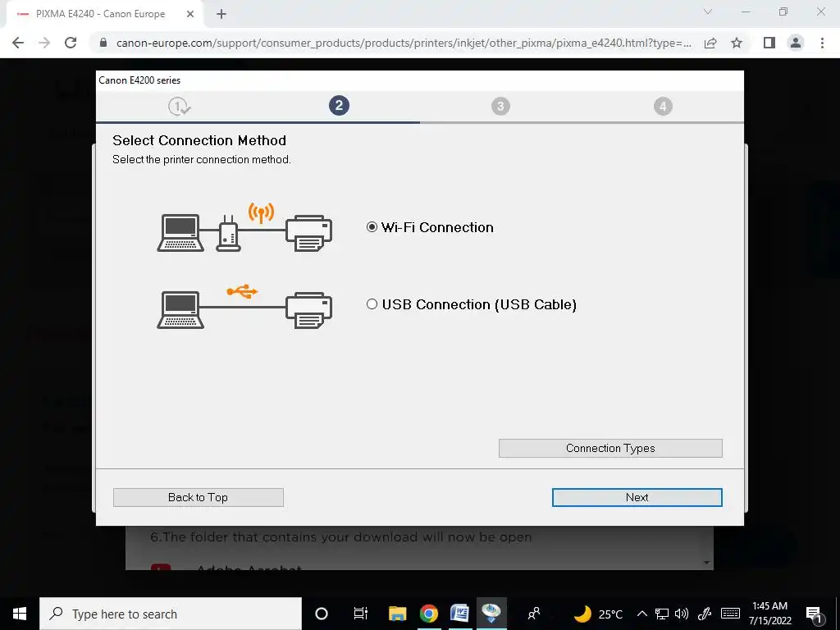Switch to Google Chrome on the taskbar

(x=428, y=614)
